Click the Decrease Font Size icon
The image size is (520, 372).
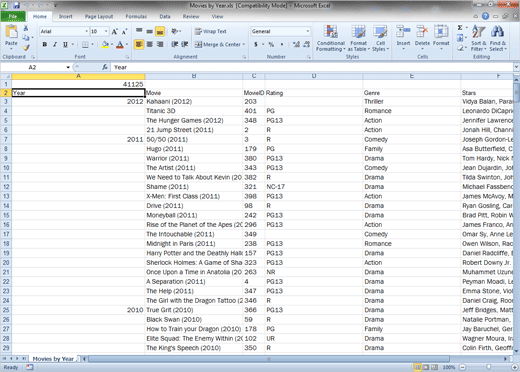124,32
